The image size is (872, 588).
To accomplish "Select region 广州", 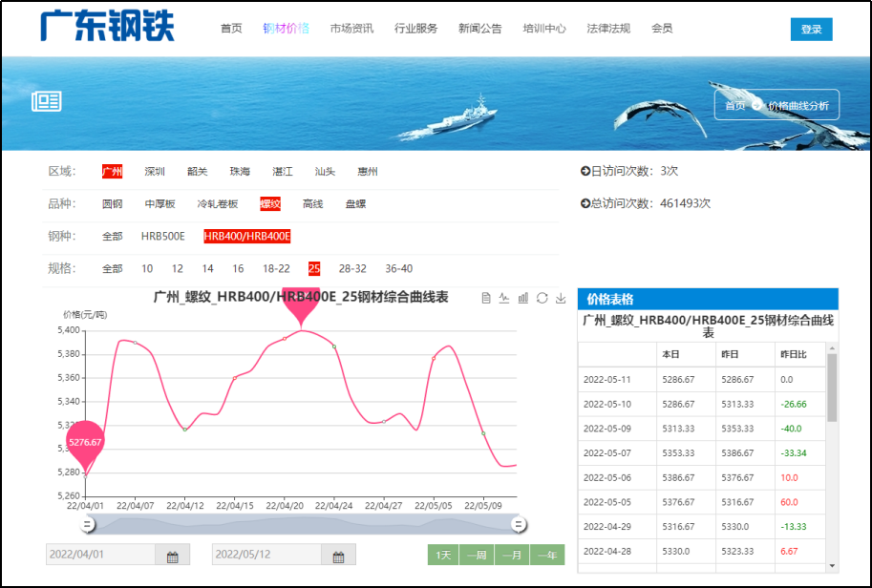I will pyautogui.click(x=113, y=171).
